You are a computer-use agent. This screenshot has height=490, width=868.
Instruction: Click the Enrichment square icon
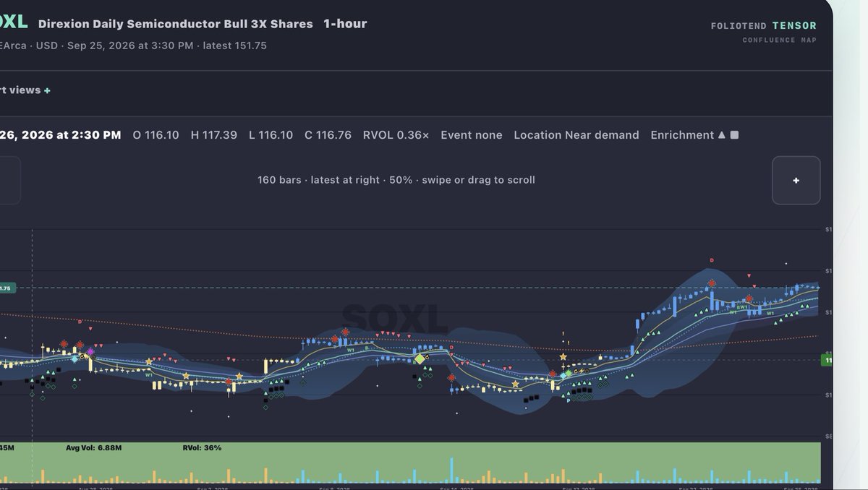pos(734,135)
